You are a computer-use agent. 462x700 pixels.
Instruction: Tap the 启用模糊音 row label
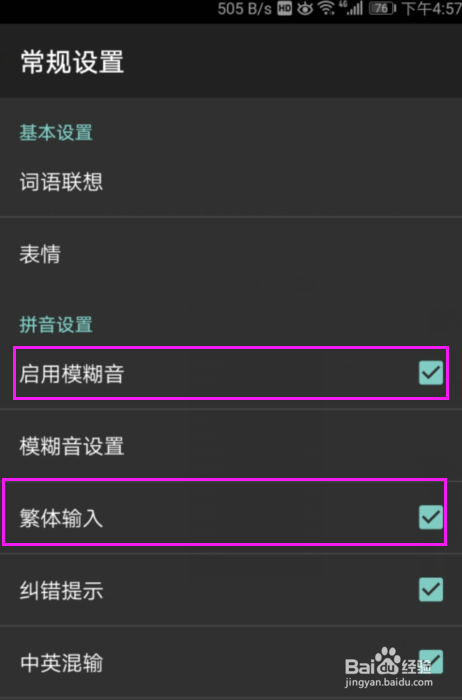point(71,374)
